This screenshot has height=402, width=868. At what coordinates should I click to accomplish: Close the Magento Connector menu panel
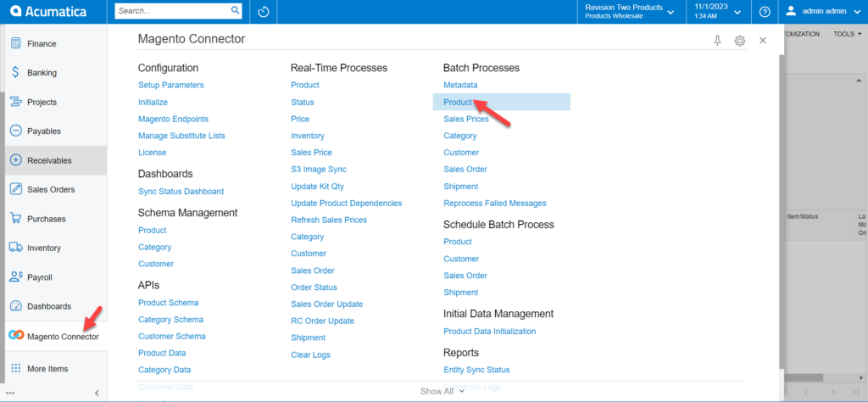tap(763, 41)
